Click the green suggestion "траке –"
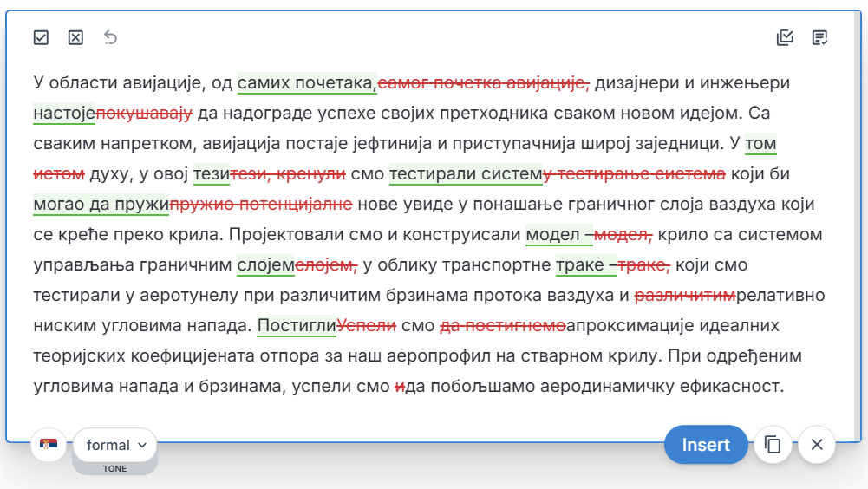 (585, 265)
